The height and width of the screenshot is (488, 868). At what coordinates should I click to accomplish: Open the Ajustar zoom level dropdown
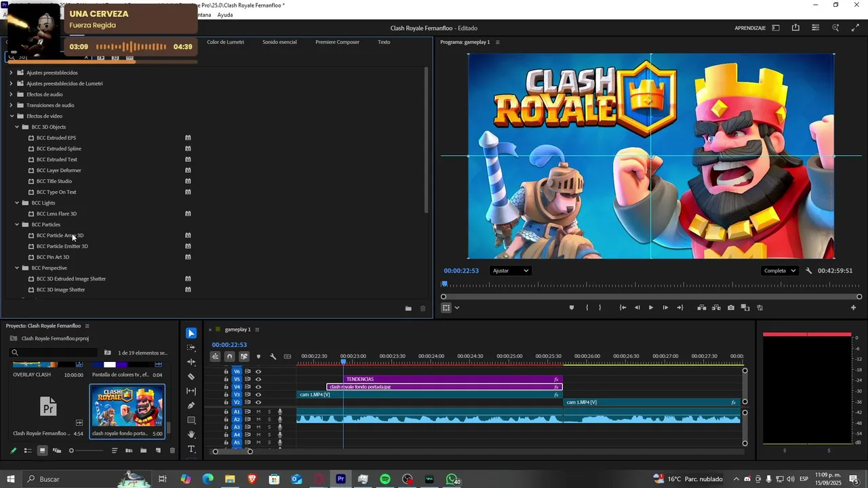[510, 270]
